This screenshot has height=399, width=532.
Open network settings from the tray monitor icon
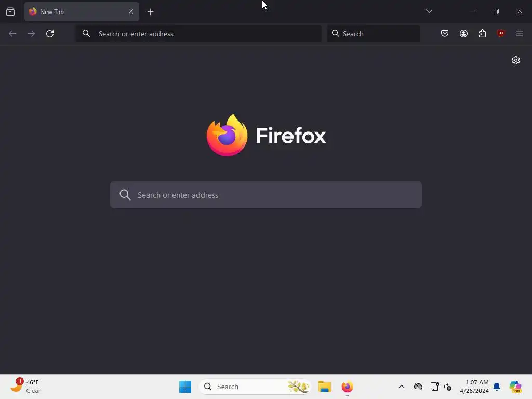435,387
